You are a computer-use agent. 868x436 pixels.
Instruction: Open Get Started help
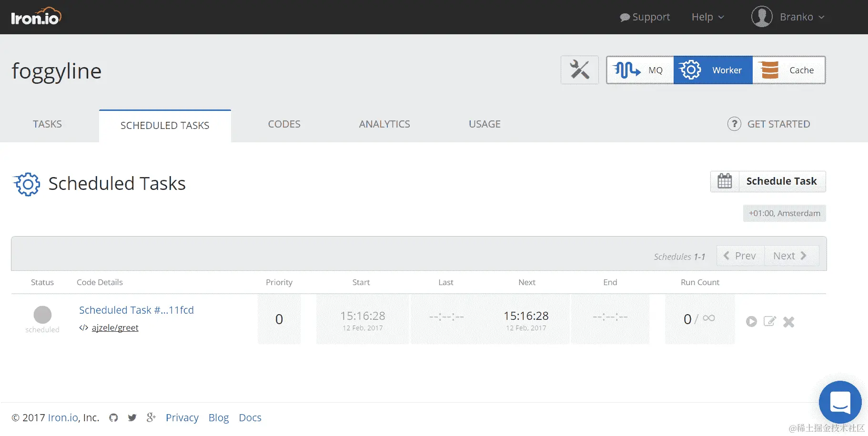pyautogui.click(x=768, y=124)
